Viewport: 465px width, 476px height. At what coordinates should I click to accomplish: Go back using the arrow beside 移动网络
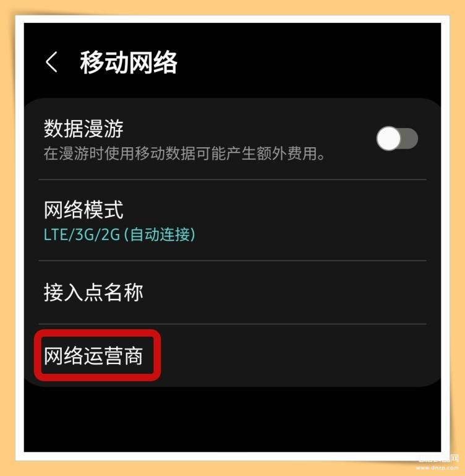click(51, 62)
